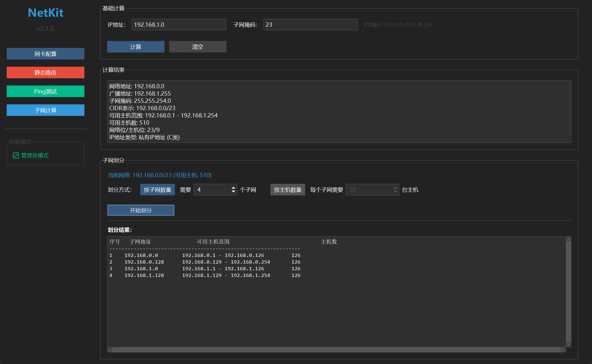This screenshot has height=364, width=592.
Task: Click the CIDR表示: 192.168.0.0/23 line
Action: click(x=142, y=108)
